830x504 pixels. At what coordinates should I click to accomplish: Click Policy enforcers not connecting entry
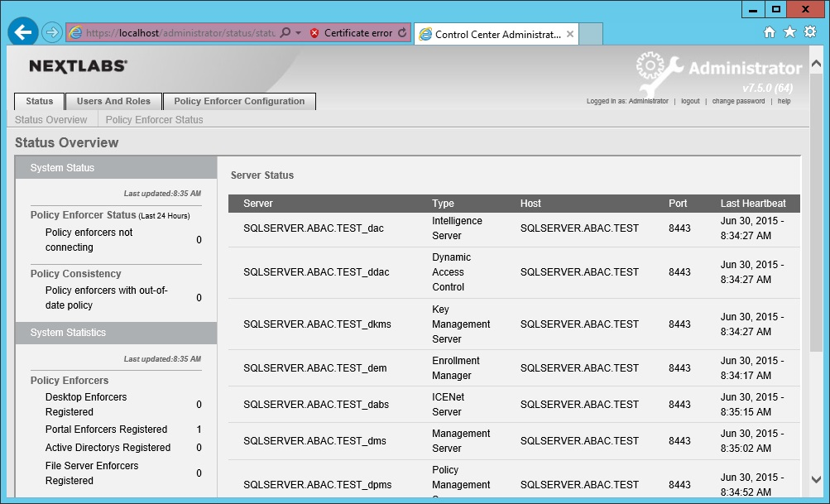[x=89, y=240]
